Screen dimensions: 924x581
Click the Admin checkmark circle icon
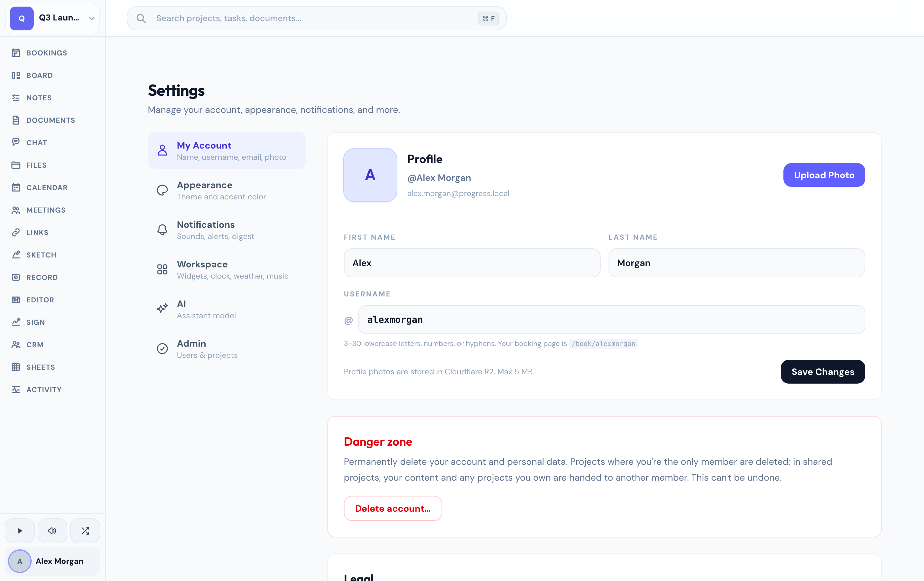162,349
